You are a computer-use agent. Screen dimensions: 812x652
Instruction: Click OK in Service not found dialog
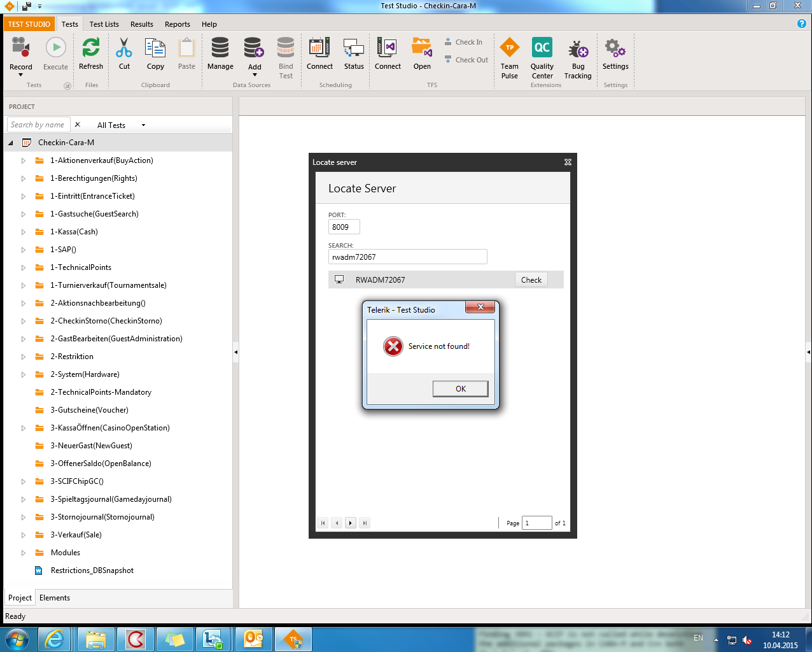[x=461, y=389]
